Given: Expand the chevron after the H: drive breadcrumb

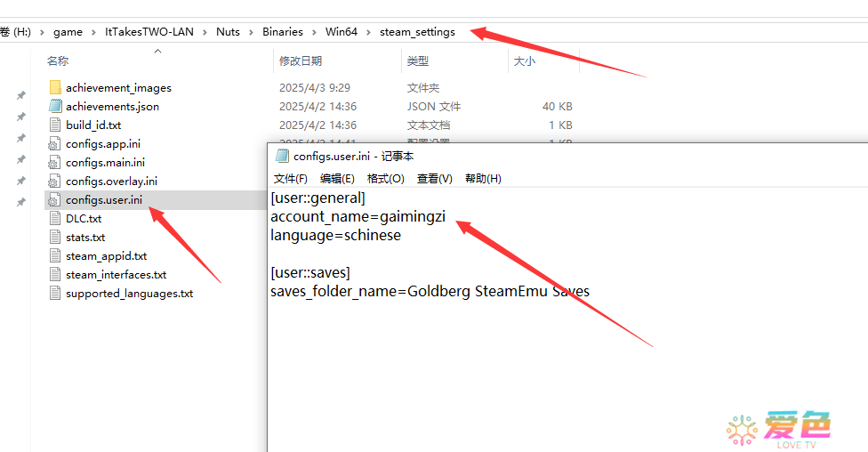Looking at the screenshot, I should click(42, 32).
